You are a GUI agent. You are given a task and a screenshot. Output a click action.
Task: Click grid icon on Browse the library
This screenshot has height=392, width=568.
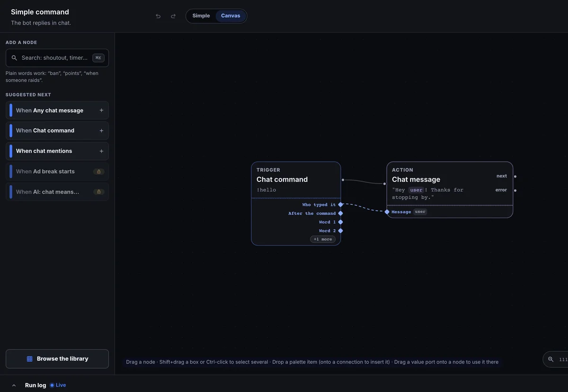point(29,359)
